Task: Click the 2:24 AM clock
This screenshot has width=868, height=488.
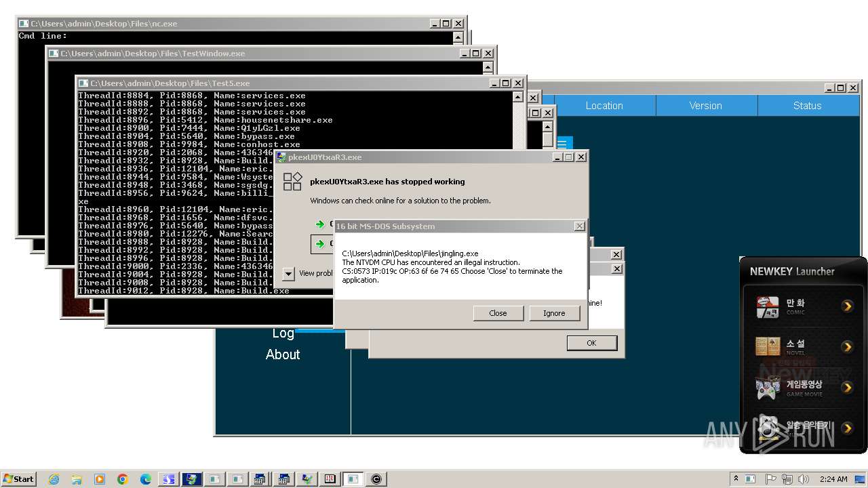Action: (833, 479)
